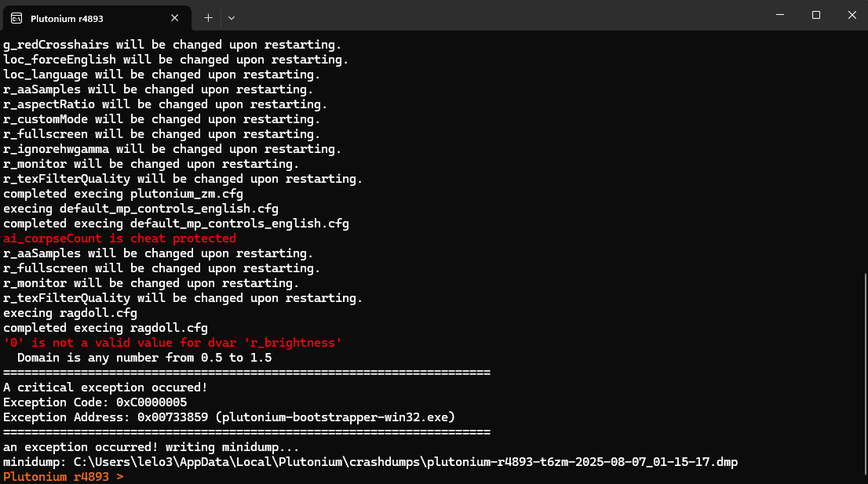Image resolution: width=868 pixels, height=484 pixels.
Task: Click the red r_brightness invalid value error
Action: pos(173,343)
